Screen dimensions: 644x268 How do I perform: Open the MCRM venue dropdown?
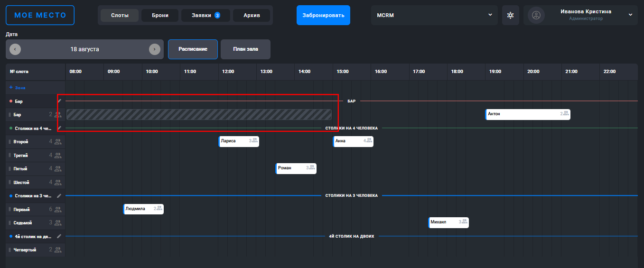pos(434,15)
